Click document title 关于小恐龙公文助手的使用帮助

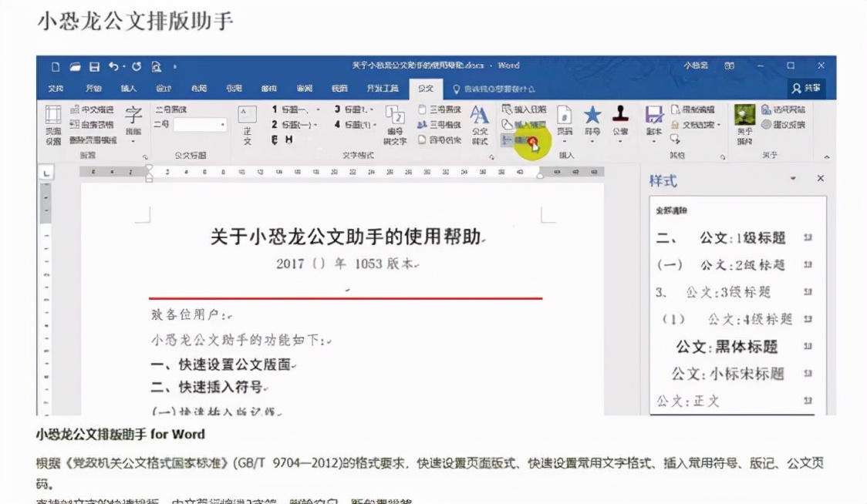click(345, 237)
